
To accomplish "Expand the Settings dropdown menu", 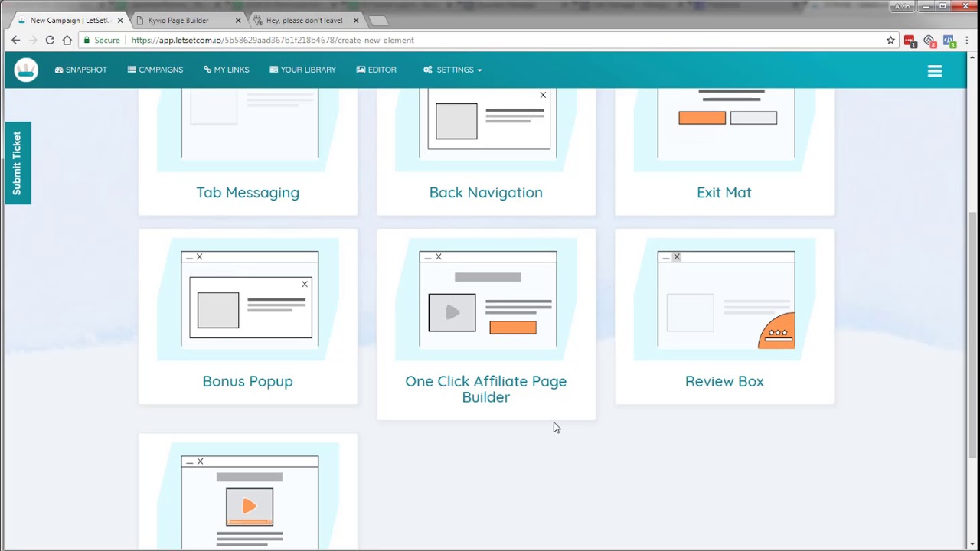I will [x=452, y=70].
